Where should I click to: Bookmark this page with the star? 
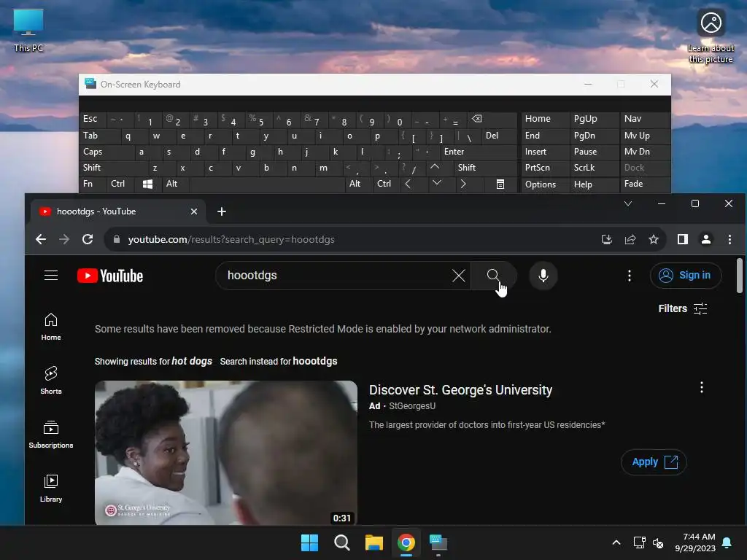[x=654, y=239]
